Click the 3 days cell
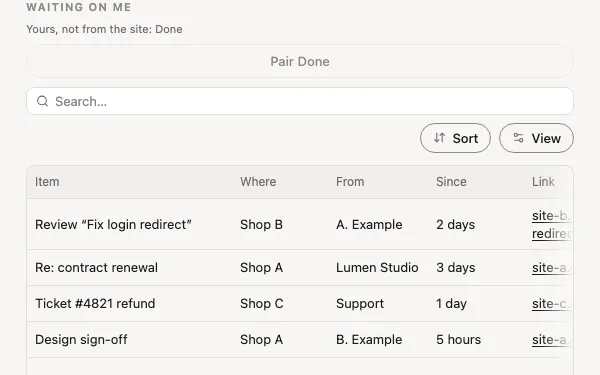This screenshot has width=600, height=375. pos(455,268)
